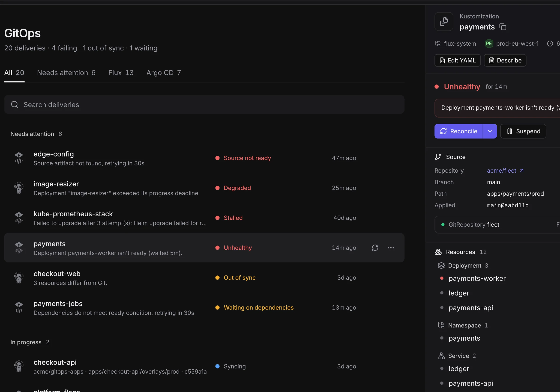Screen dimensions: 560x392
Task: Select the checkout-api delivery row
Action: [x=204, y=366]
